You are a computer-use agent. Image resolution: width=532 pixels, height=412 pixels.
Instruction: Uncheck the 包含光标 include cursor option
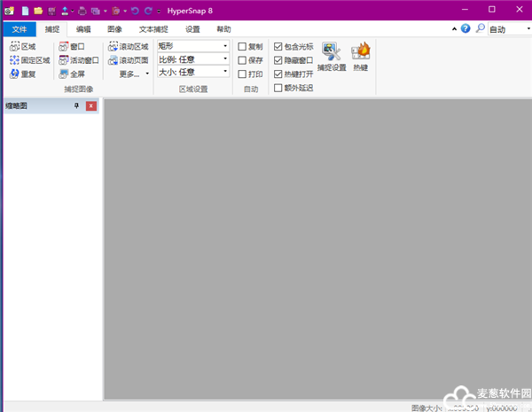click(278, 46)
